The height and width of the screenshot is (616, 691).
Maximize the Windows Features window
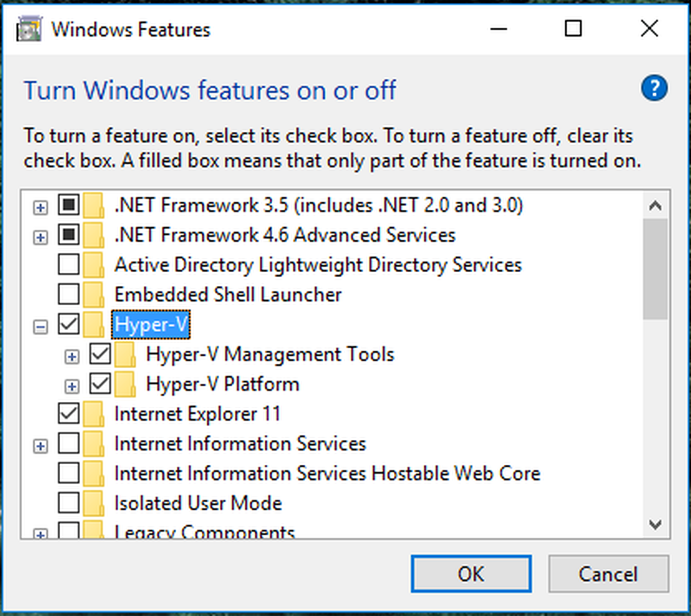pos(573,29)
